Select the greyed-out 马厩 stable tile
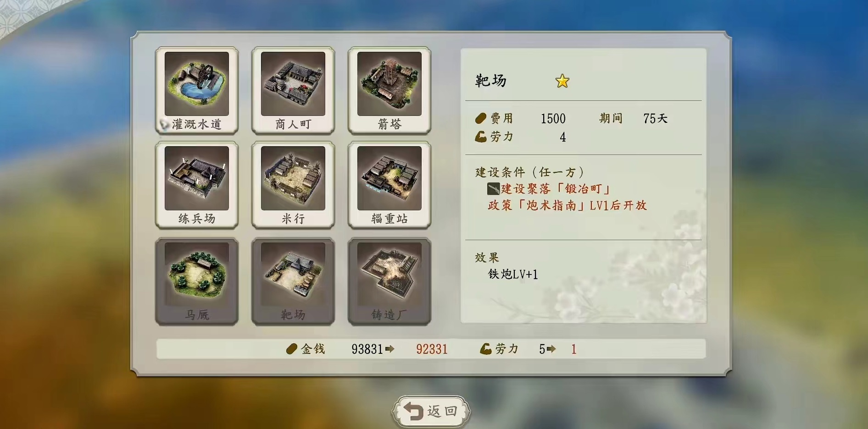The image size is (868, 429). [197, 281]
